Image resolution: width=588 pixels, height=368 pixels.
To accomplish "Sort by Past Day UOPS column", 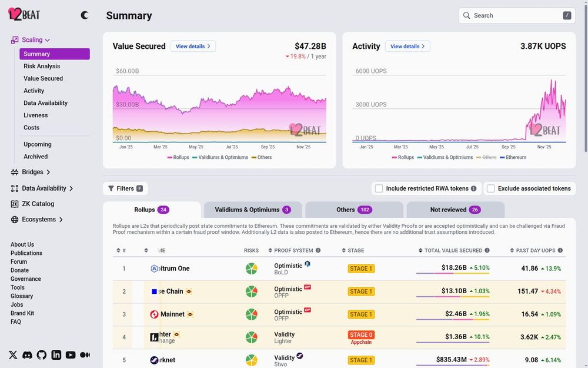I will (533, 250).
